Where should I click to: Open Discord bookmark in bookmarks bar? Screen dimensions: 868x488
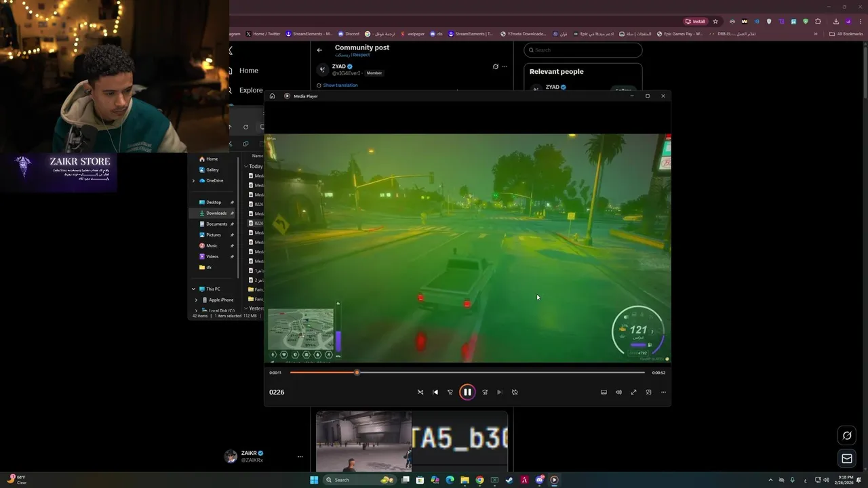(349, 34)
